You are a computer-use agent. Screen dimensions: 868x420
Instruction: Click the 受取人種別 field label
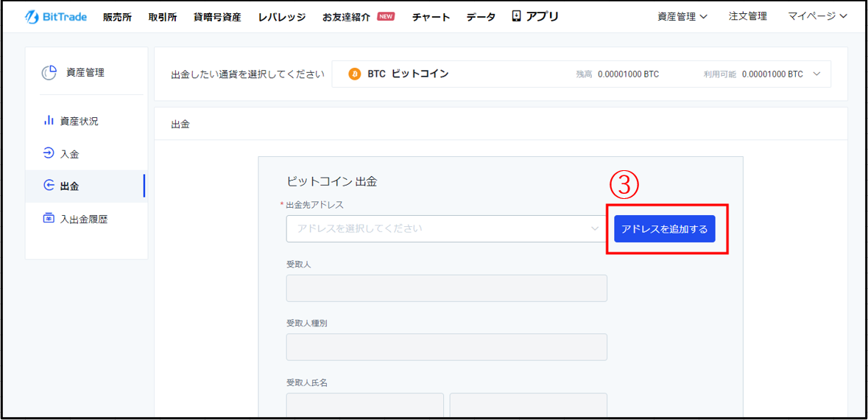pyautogui.click(x=307, y=323)
